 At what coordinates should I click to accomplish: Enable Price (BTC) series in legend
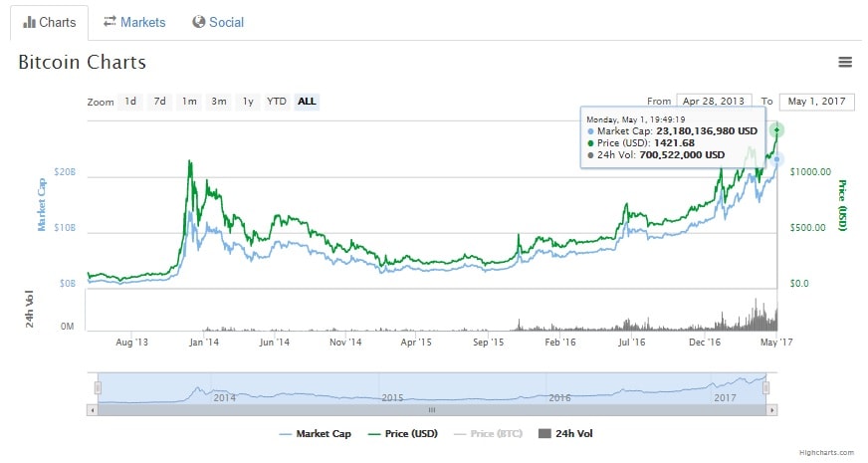point(487,433)
